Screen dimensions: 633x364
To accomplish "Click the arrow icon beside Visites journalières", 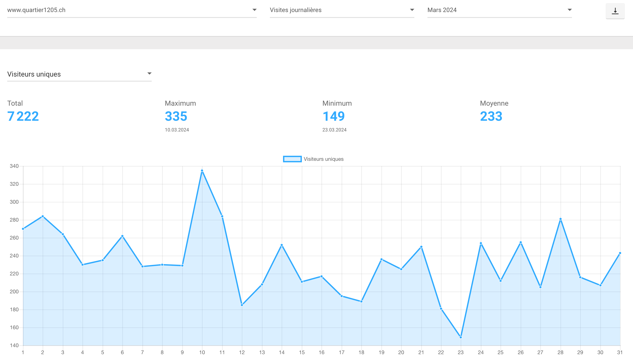I will point(412,10).
